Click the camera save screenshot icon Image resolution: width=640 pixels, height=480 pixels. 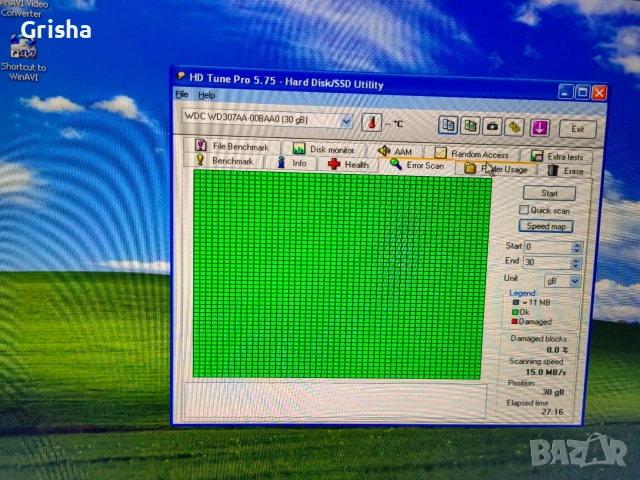click(x=492, y=127)
